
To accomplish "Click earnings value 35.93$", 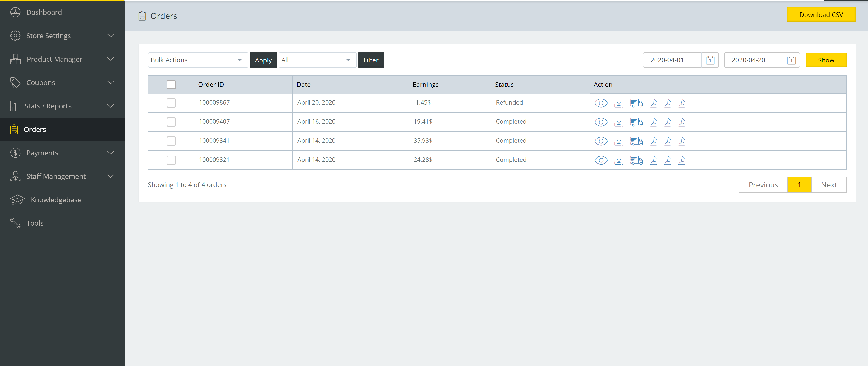I will click(x=423, y=141).
